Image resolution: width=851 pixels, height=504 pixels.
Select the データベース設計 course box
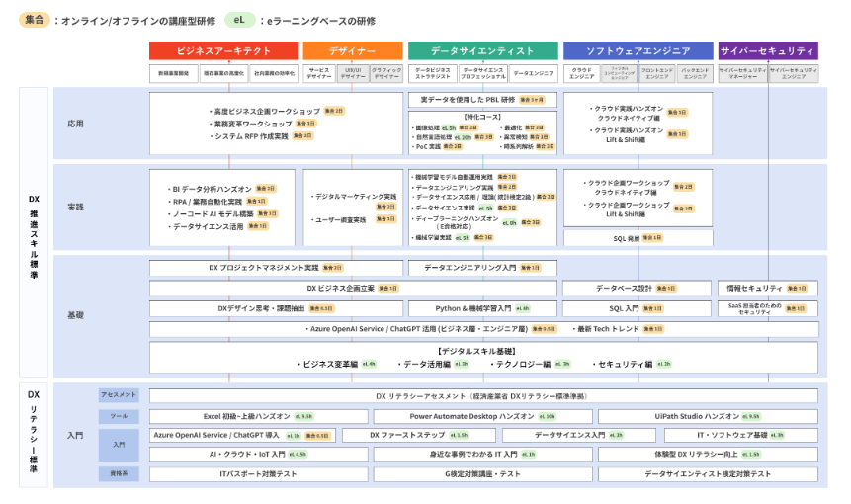637,288
